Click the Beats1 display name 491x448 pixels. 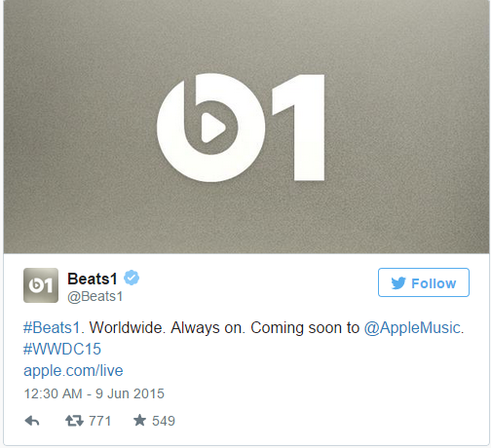pos(93,279)
